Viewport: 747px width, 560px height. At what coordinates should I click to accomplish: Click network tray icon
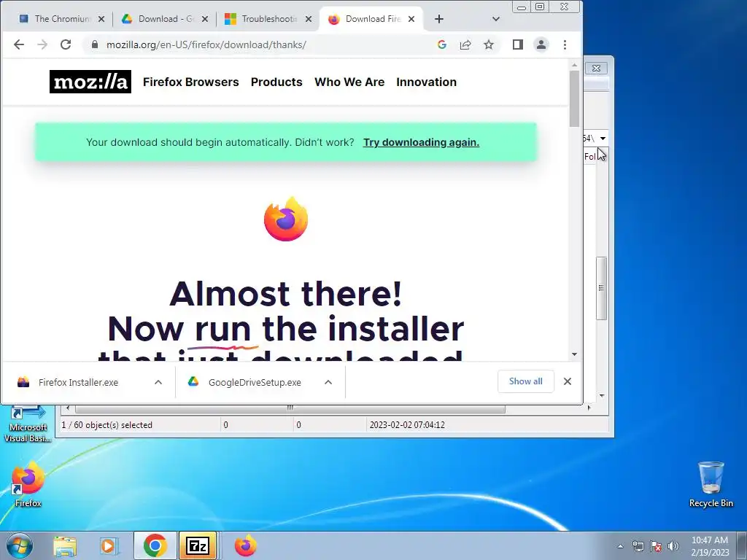tap(638, 546)
